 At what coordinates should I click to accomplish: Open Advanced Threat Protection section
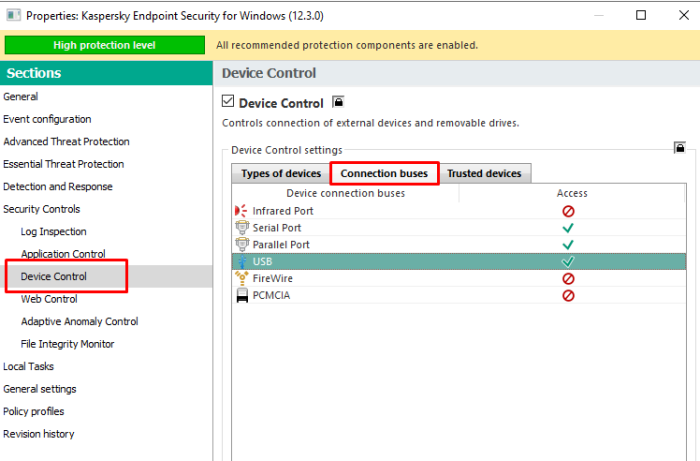coord(67,141)
